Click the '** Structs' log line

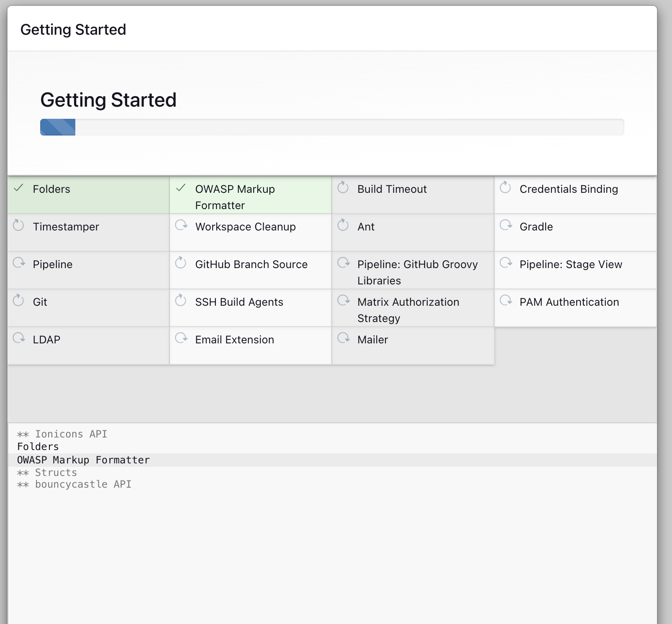click(x=47, y=473)
